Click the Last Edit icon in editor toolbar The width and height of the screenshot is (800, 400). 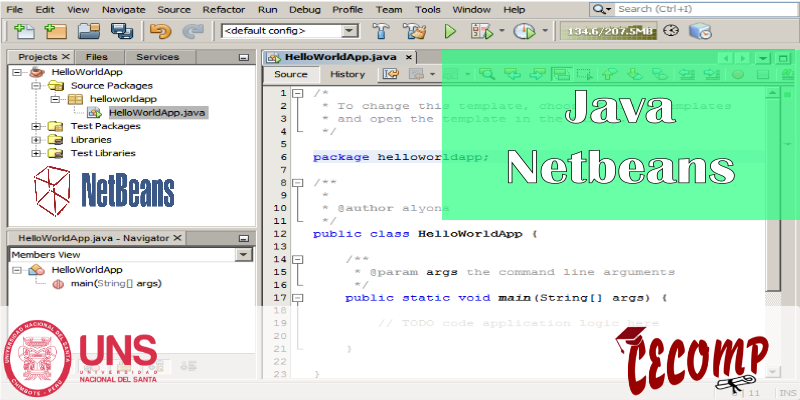pyautogui.click(x=390, y=74)
